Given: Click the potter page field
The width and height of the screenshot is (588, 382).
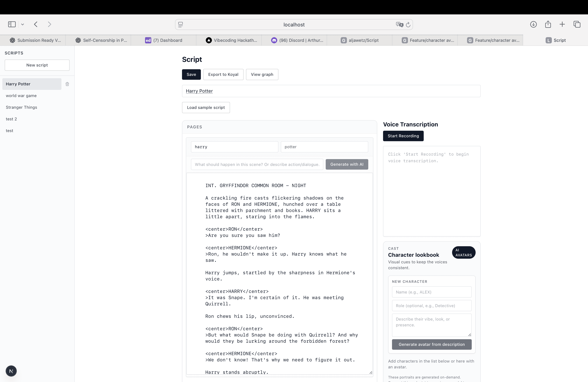Looking at the screenshot, I should click(324, 147).
